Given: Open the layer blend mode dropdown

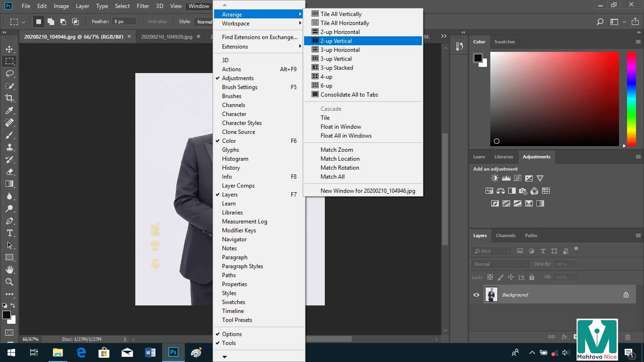Looking at the screenshot, I should tap(501, 264).
